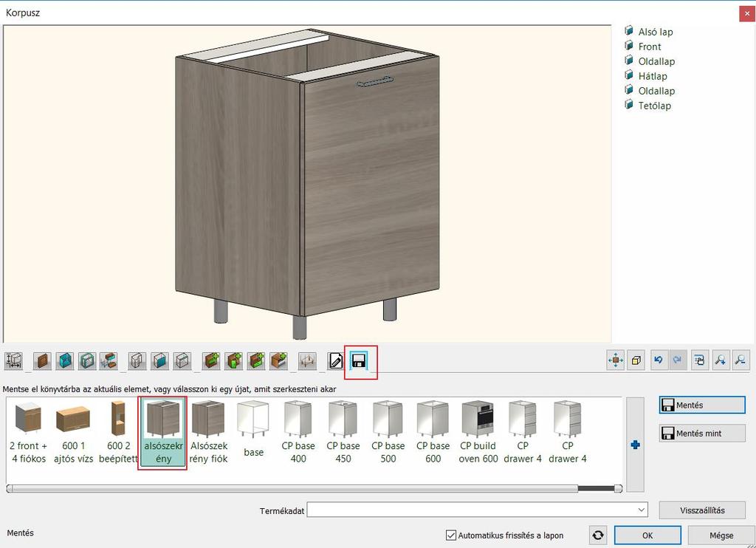Image resolution: width=756 pixels, height=548 pixels.
Task: Open the Termékadat dropdown
Action: pos(642,510)
